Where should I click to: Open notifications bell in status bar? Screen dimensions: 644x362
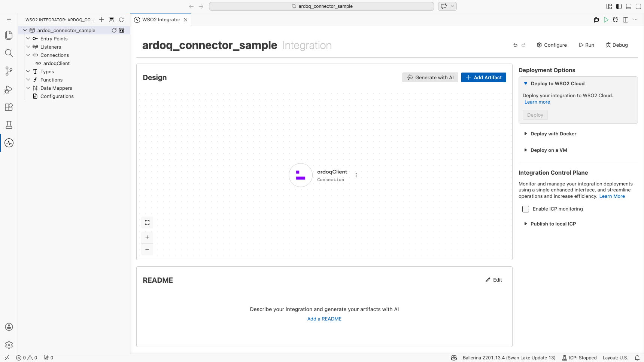(637, 358)
